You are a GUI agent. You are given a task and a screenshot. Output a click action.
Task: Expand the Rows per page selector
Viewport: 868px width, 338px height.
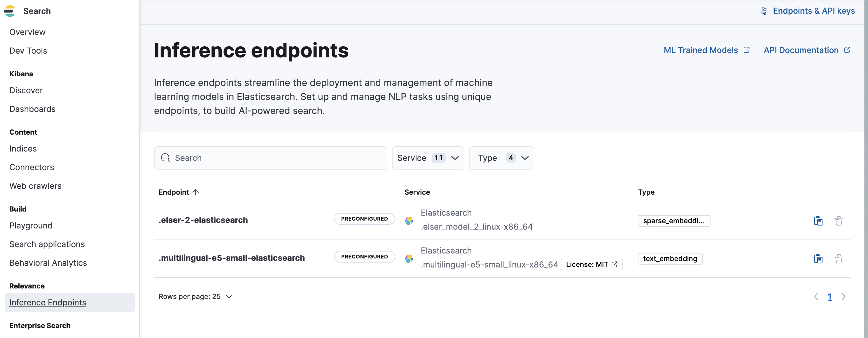[x=195, y=296]
